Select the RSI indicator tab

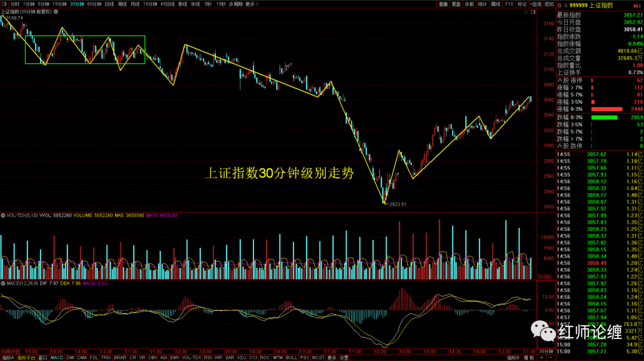[208, 357]
